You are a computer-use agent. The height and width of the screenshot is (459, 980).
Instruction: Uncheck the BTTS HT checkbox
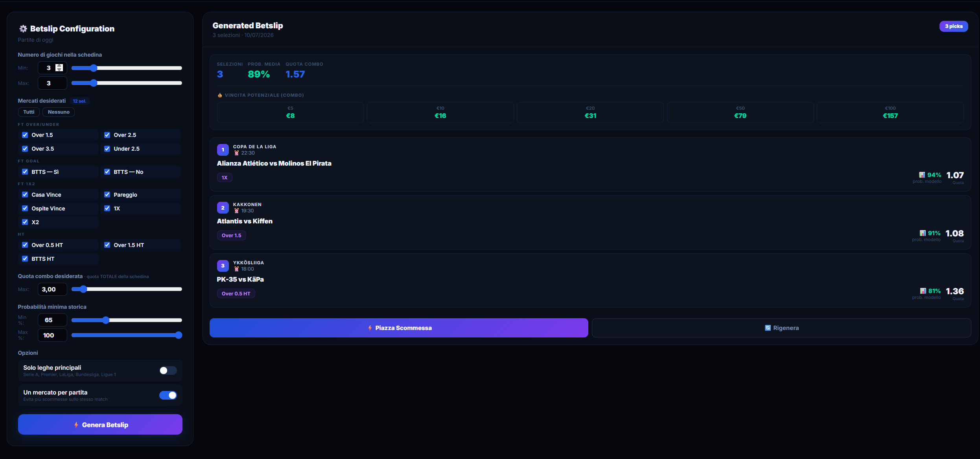pyautogui.click(x=25, y=259)
